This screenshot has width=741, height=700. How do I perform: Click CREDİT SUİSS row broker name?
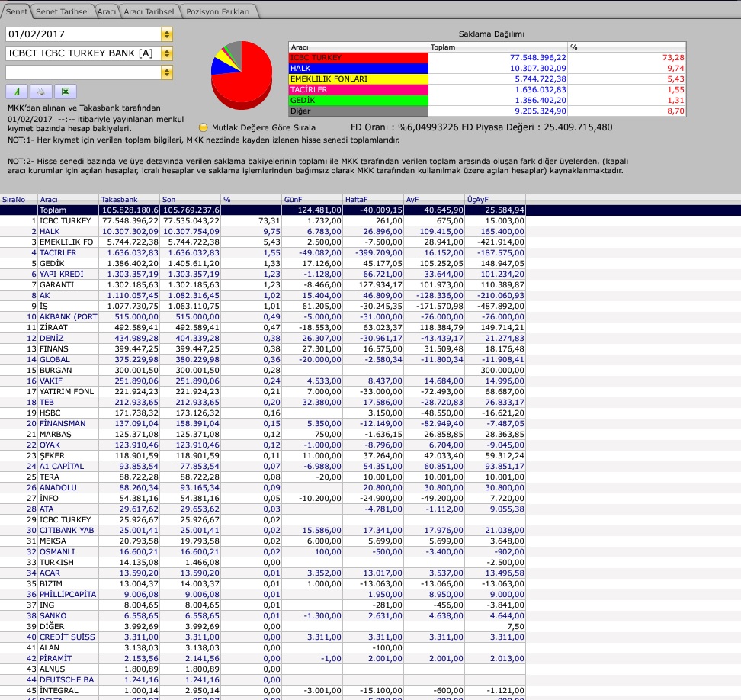click(67, 637)
